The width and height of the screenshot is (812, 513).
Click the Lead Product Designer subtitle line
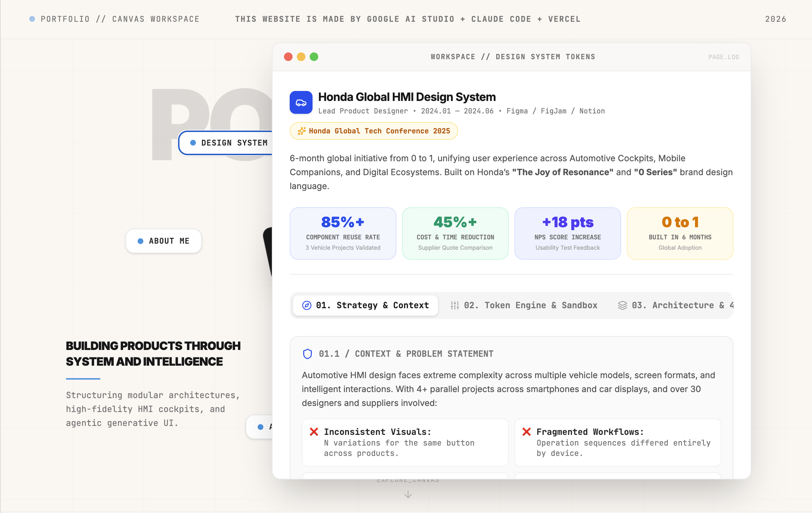(x=462, y=111)
